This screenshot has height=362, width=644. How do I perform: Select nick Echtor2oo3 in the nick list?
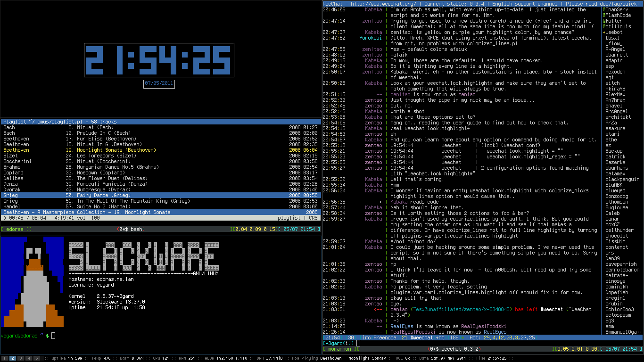pyautogui.click(x=619, y=309)
